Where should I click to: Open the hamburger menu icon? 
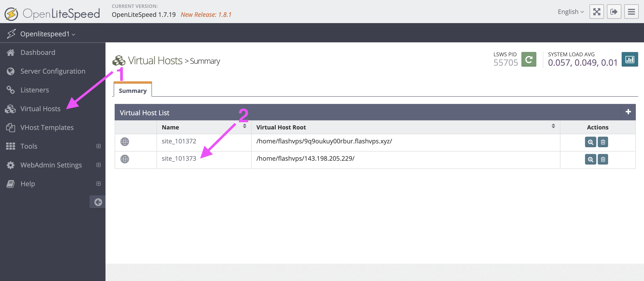point(631,12)
